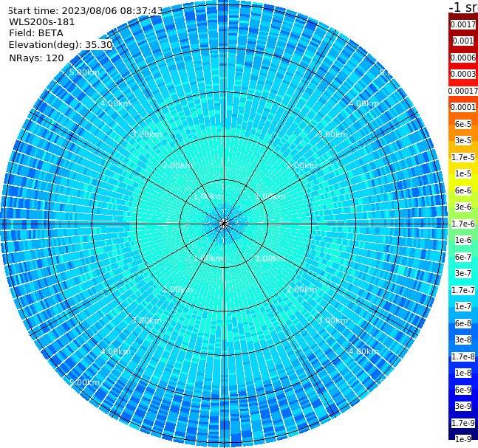Select the 3e-7 color scale label
The image size is (478, 448).
click(463, 273)
